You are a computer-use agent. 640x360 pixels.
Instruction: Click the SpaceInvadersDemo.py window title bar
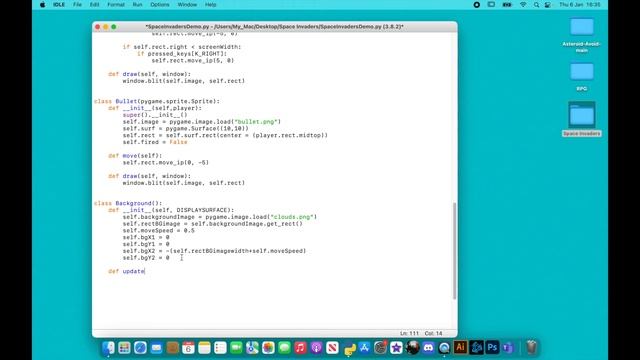[x=274, y=27]
